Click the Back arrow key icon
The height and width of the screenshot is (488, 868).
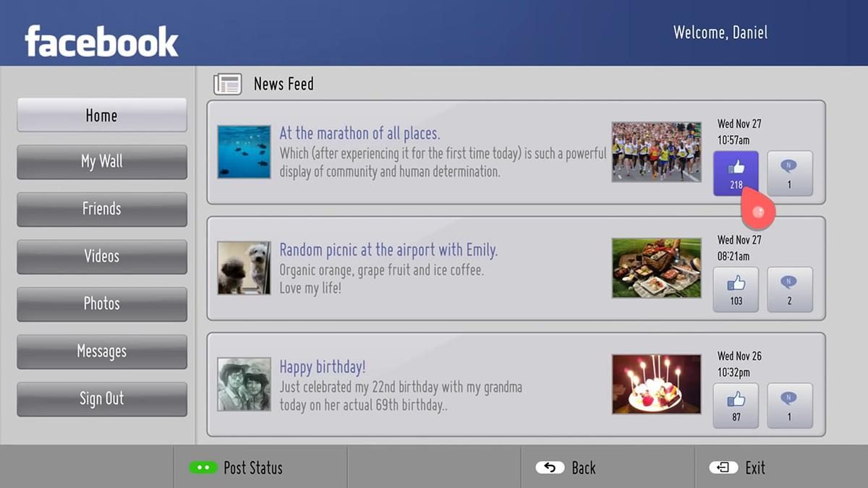[550, 468]
